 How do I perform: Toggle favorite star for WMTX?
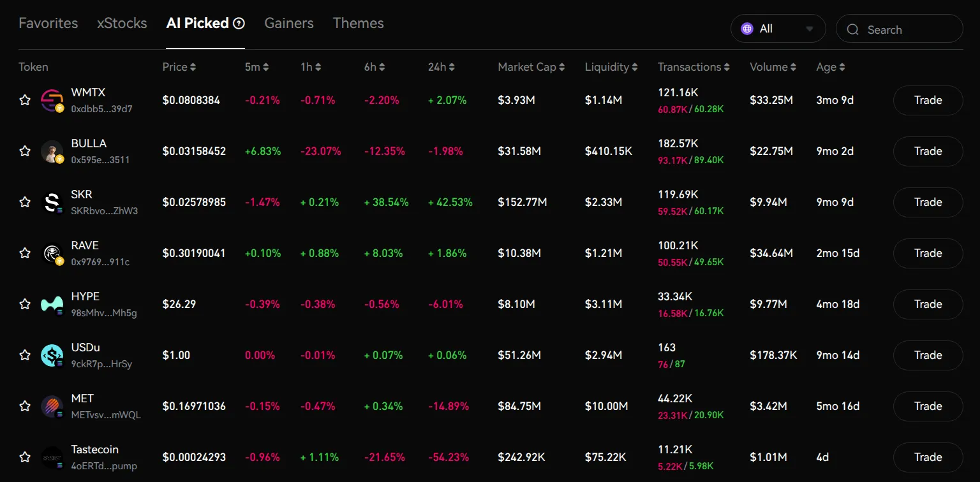(25, 100)
